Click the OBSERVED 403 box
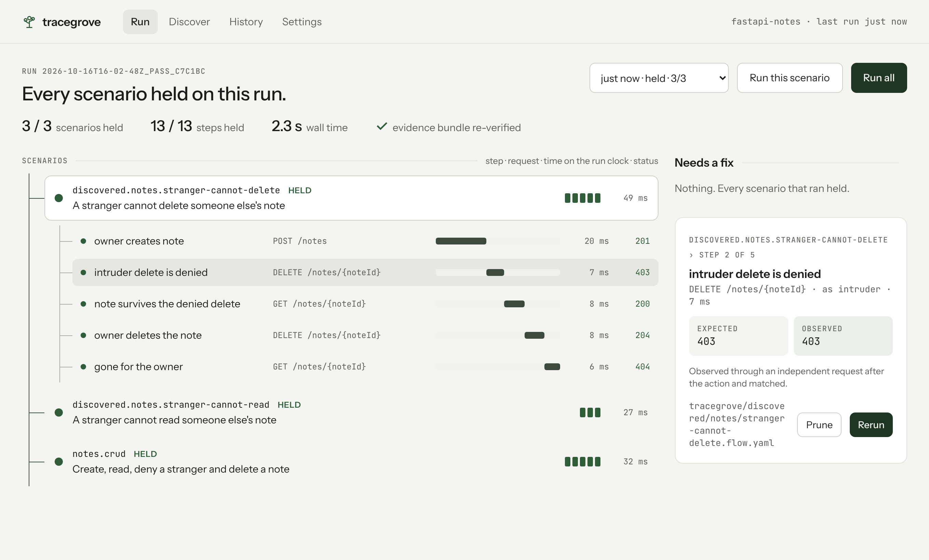This screenshot has height=560, width=929. tap(843, 336)
